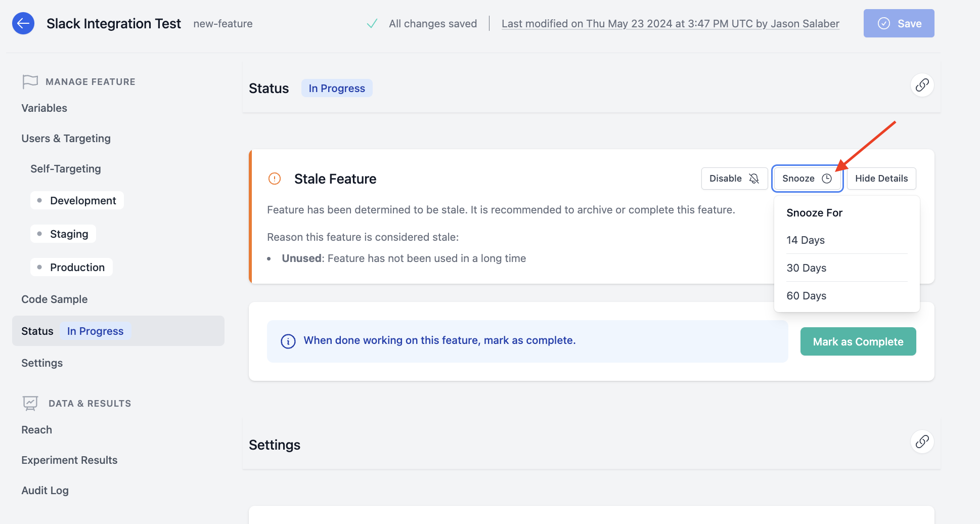980x524 pixels.
Task: Click the Save button
Action: (899, 23)
